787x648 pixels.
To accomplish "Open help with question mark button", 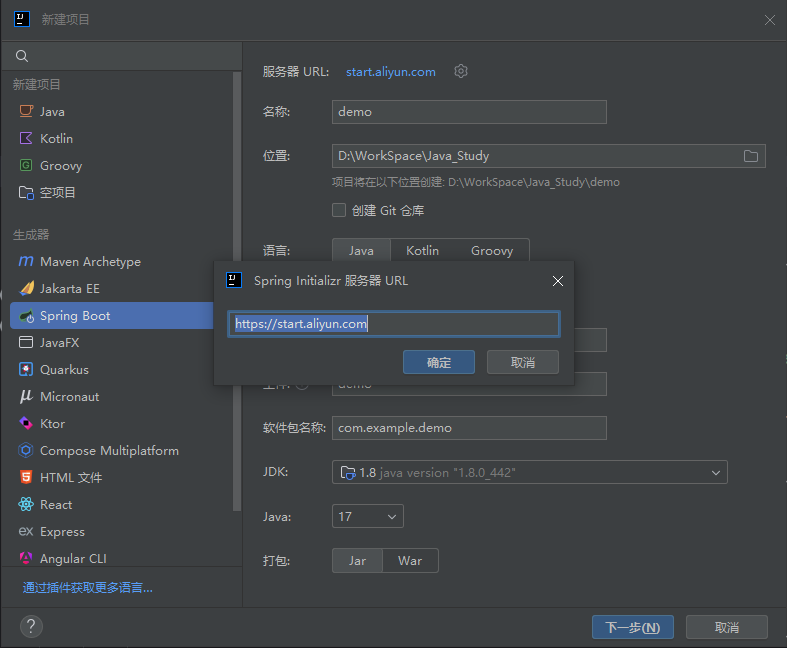I will (x=31, y=626).
